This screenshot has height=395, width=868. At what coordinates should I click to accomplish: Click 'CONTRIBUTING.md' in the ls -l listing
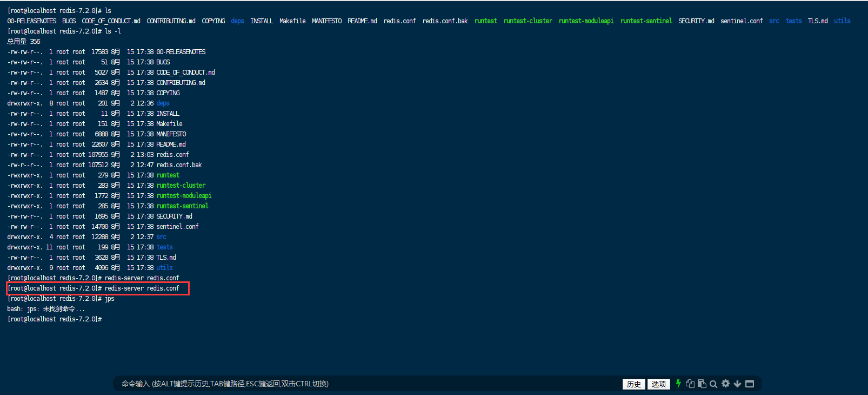coord(181,83)
